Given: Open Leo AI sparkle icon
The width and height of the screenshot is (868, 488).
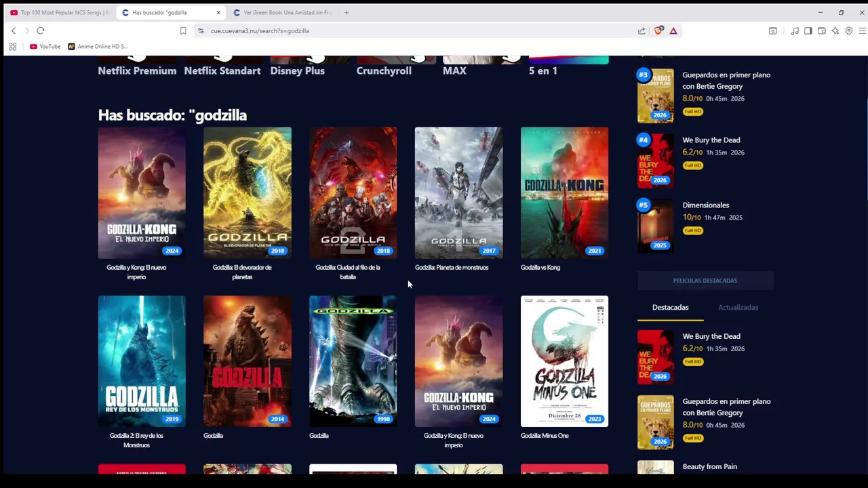Looking at the screenshot, I should pyautogui.click(x=835, y=30).
